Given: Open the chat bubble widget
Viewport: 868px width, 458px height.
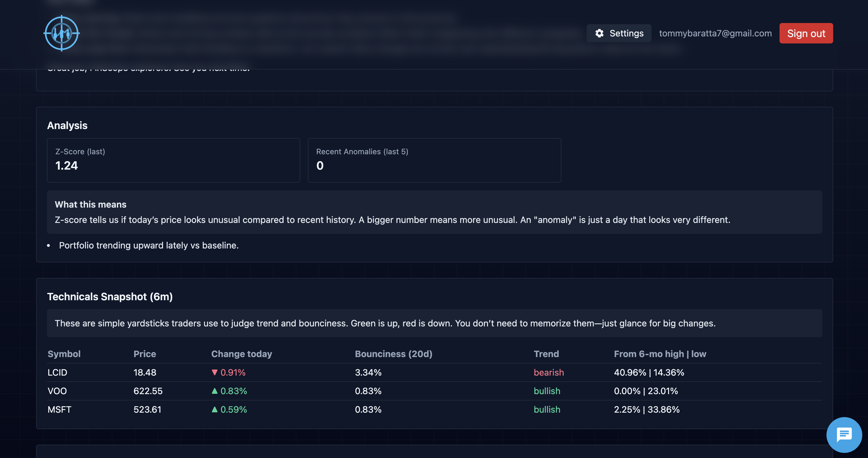Looking at the screenshot, I should tap(844, 434).
